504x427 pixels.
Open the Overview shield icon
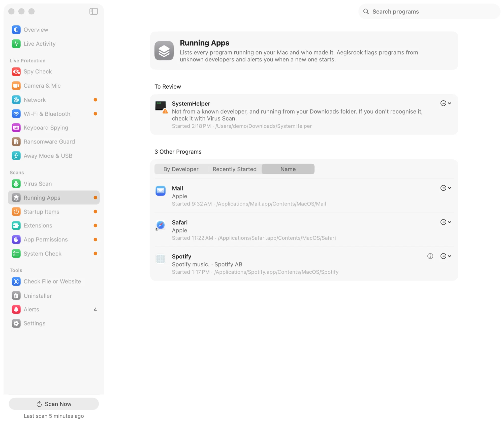[x=16, y=30]
